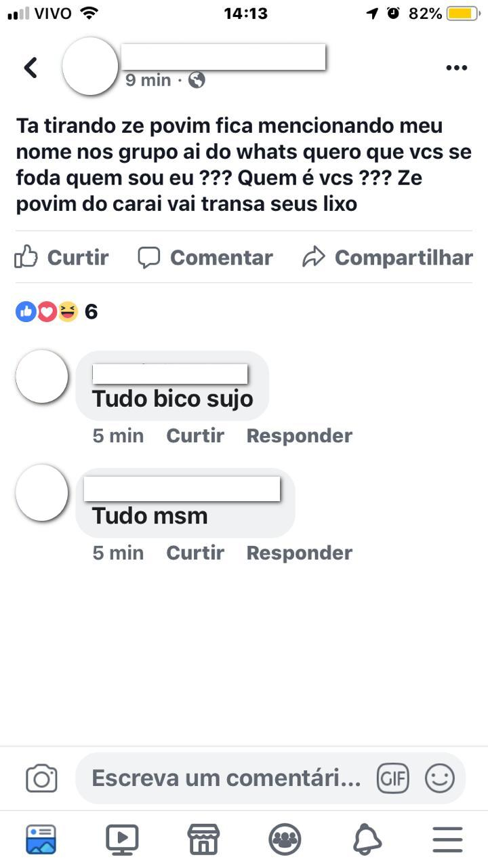Go to the News Feed tab
This screenshot has width=488, height=868.
41,840
